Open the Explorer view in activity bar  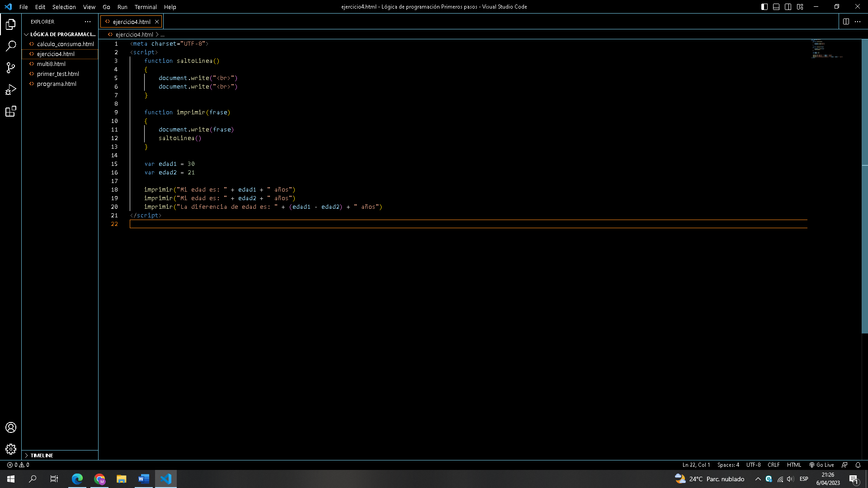coord(11,24)
